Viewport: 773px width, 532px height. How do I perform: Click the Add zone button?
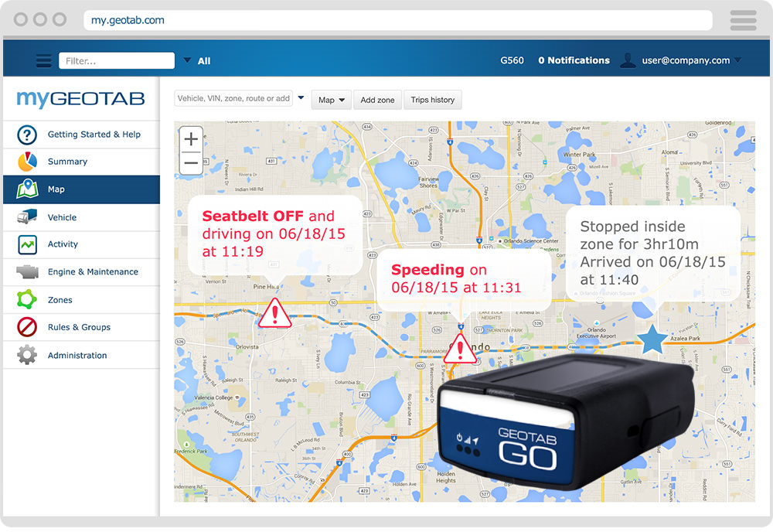[x=377, y=100]
